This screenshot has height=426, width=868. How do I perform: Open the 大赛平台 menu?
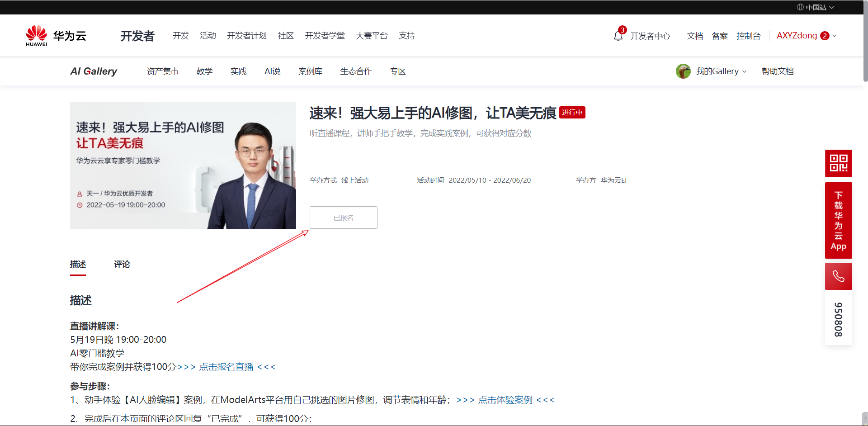pyautogui.click(x=372, y=36)
